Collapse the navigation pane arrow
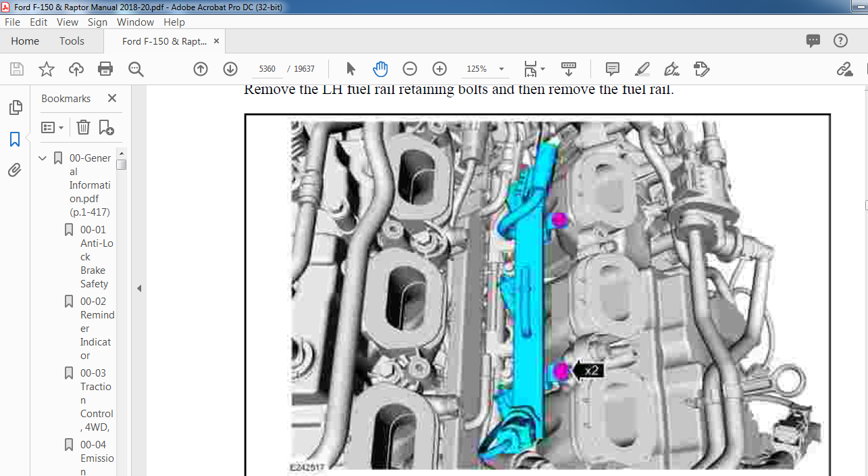868x476 pixels. tap(139, 288)
